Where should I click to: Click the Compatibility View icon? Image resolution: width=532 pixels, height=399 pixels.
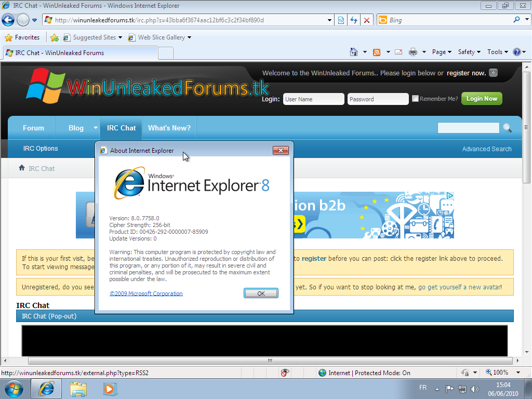tap(341, 20)
